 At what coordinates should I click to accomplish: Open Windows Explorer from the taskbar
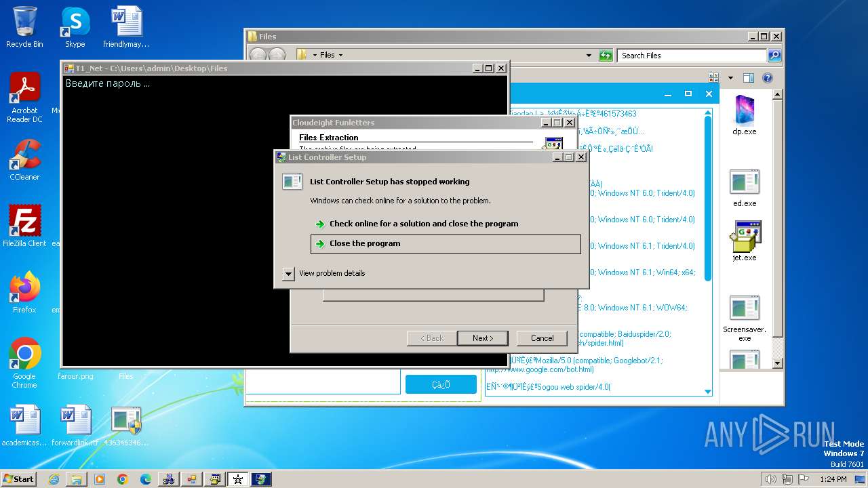(x=77, y=479)
